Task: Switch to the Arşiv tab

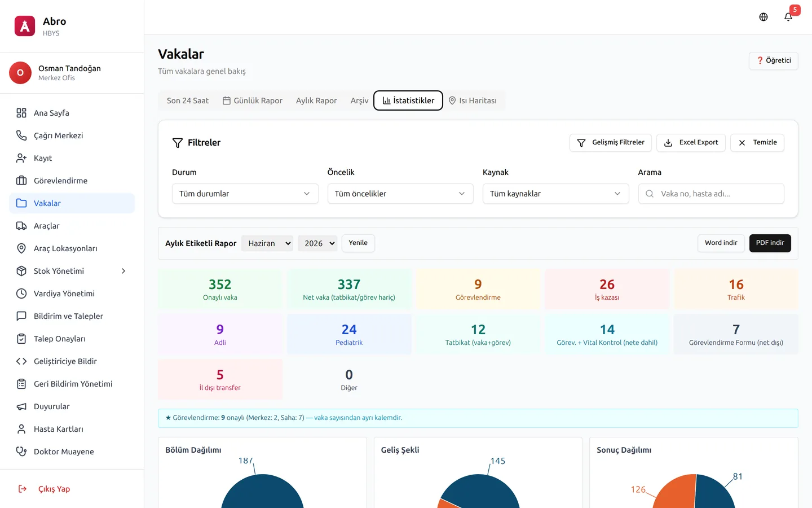Action: [x=359, y=100]
